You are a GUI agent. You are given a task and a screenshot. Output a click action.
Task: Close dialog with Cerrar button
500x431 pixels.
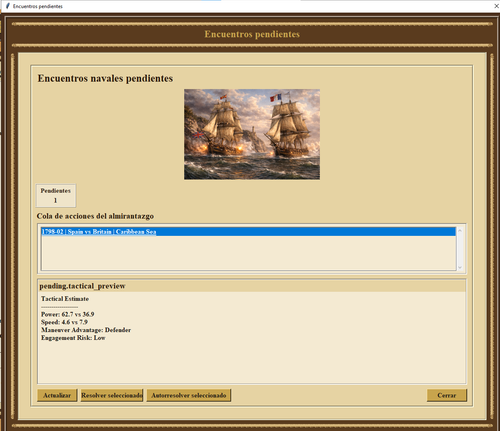click(x=447, y=395)
